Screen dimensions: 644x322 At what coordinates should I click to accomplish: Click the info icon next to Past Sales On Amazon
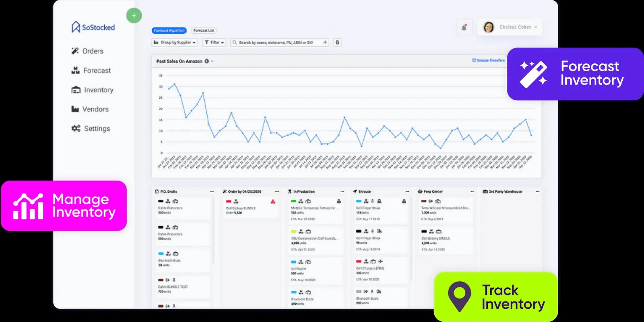pos(206,61)
